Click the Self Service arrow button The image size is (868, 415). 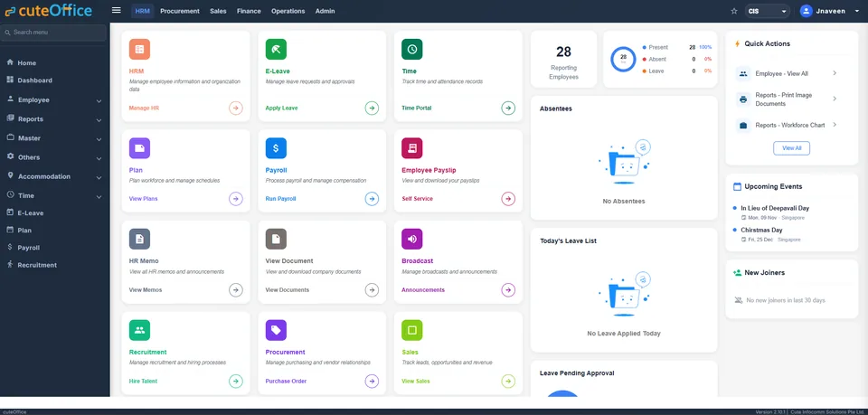click(508, 199)
